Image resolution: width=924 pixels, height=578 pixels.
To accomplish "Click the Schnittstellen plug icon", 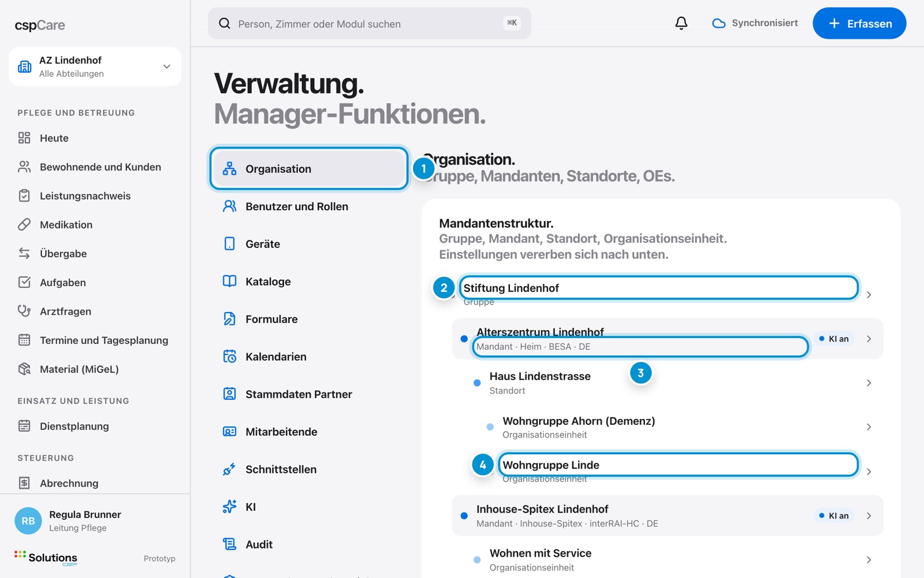I will tap(230, 469).
